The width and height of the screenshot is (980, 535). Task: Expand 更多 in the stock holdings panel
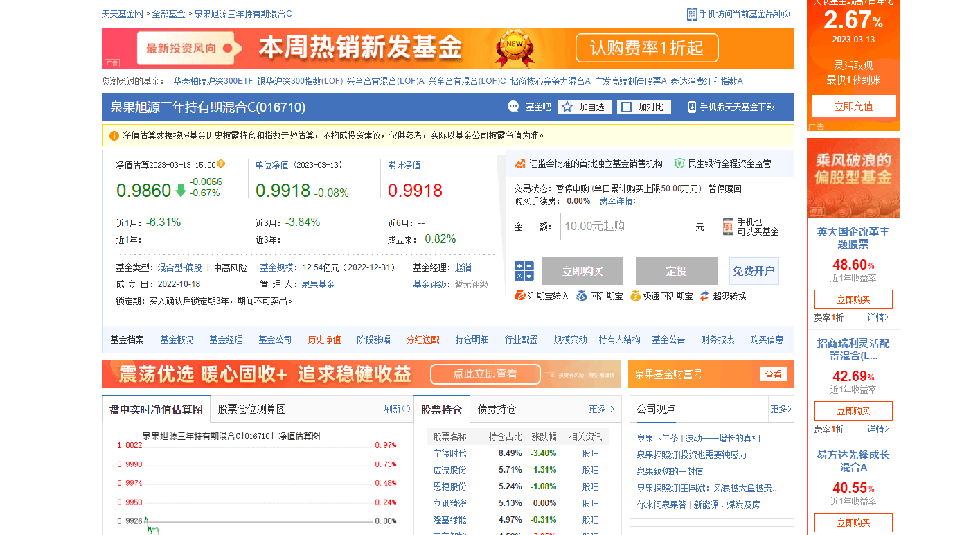click(x=601, y=409)
